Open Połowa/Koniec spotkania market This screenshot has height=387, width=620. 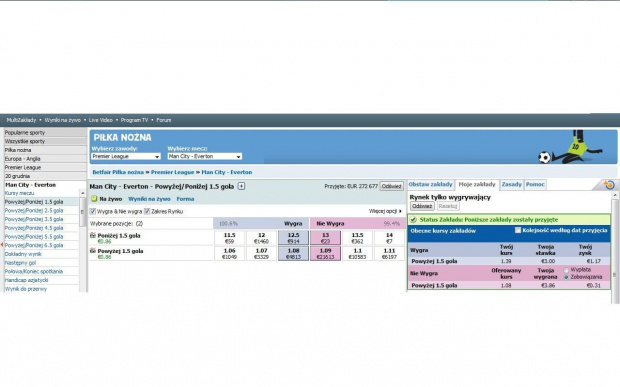tap(34, 271)
